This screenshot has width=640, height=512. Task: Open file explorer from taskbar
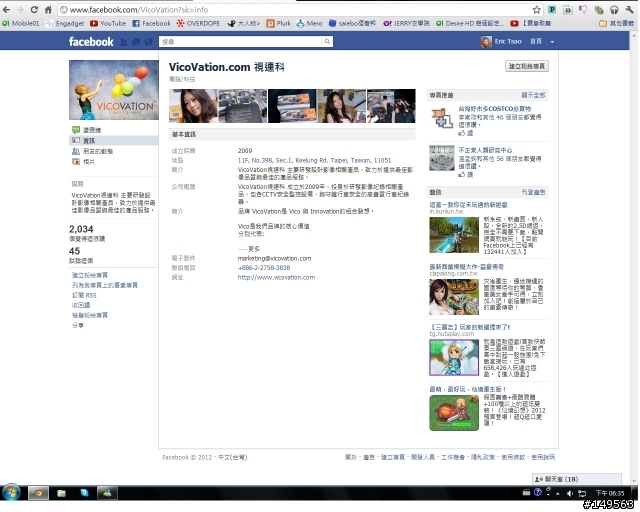coord(61,493)
